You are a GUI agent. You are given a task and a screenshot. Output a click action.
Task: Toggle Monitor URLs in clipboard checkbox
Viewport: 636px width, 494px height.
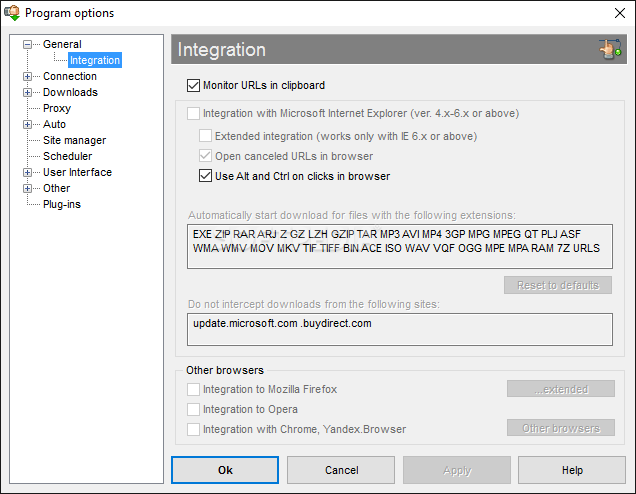coord(193,86)
